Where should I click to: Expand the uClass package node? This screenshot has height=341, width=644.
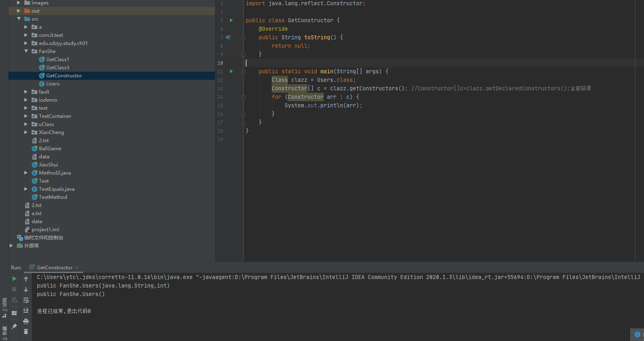point(26,124)
